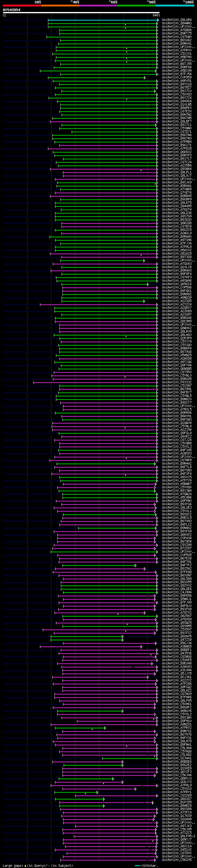This screenshot has height=868, width=197.
Task: Click the cyan ~100% identity legend swatch
Action: tap(175, 6)
